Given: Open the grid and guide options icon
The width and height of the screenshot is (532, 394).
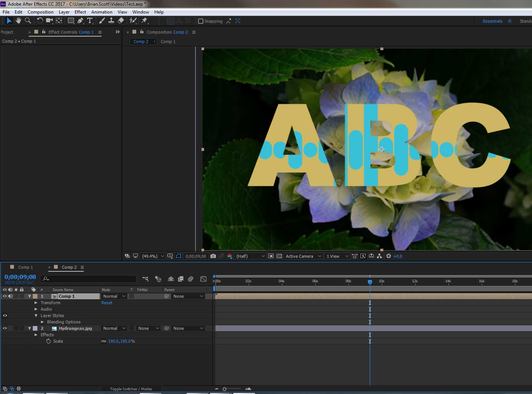Looking at the screenshot, I should click(x=170, y=256).
